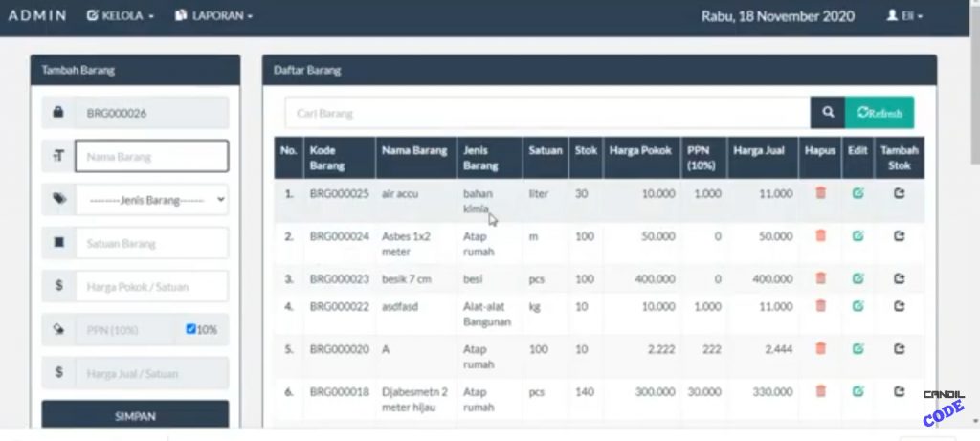Screen dimensions: 980x441
Task: Toggle the 10% PPN checkbox
Action: point(191,330)
